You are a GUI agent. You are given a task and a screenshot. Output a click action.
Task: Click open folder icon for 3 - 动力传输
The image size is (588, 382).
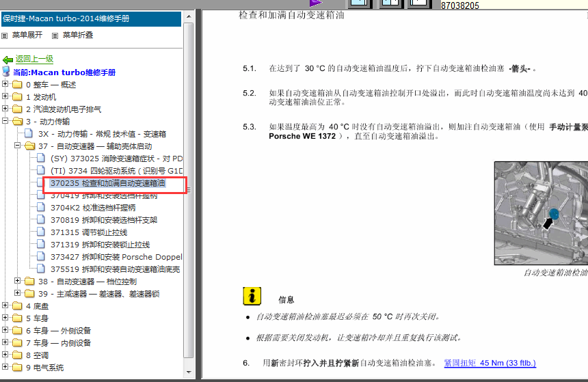pos(18,121)
